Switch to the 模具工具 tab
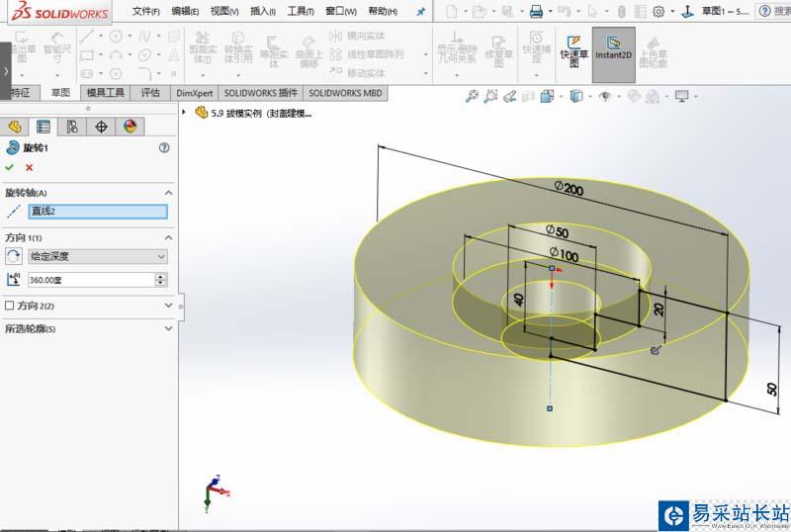 (x=106, y=93)
